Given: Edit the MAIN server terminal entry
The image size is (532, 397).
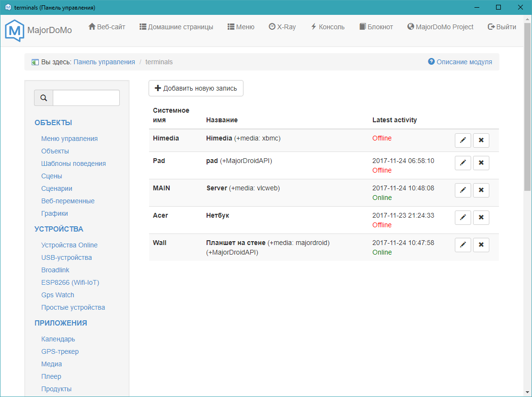Looking at the screenshot, I should (x=463, y=190).
